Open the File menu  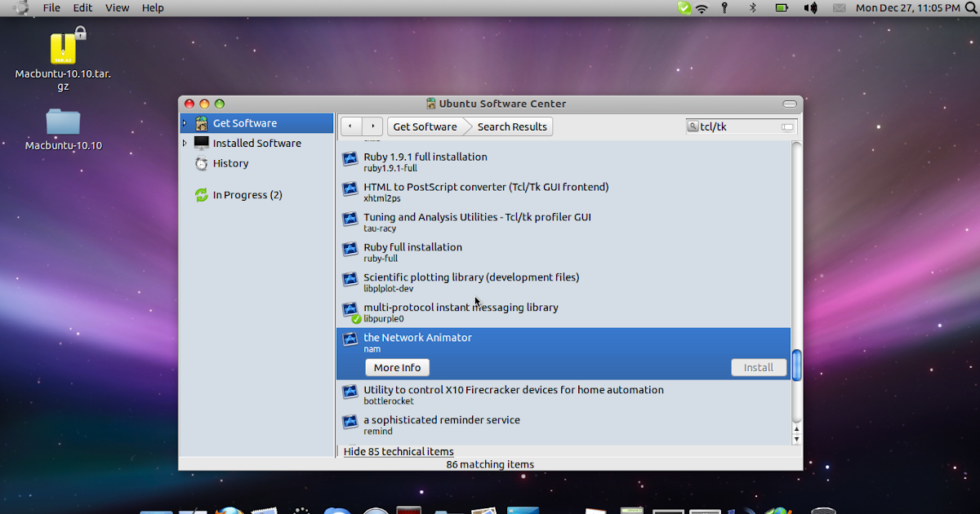pos(51,7)
